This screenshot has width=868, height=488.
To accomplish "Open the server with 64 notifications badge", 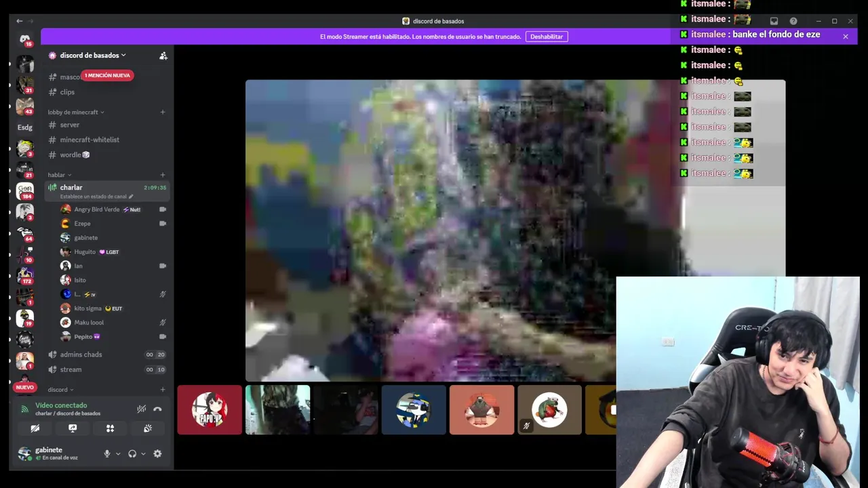I will pos(25,232).
